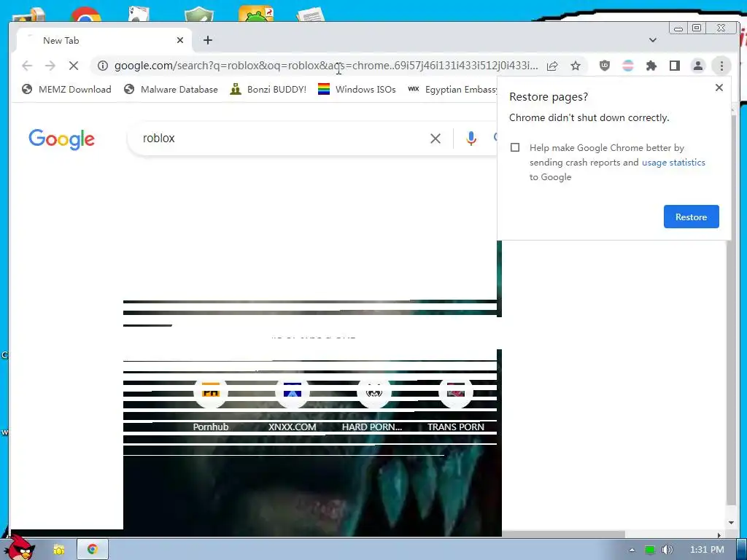
Task: Clear the roblox search query
Action: click(436, 139)
